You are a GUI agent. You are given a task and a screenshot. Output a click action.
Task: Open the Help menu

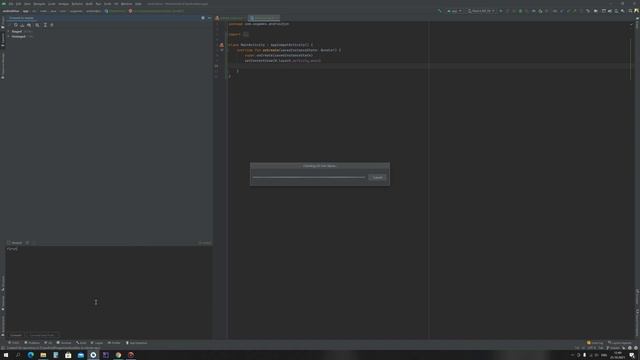click(138, 4)
